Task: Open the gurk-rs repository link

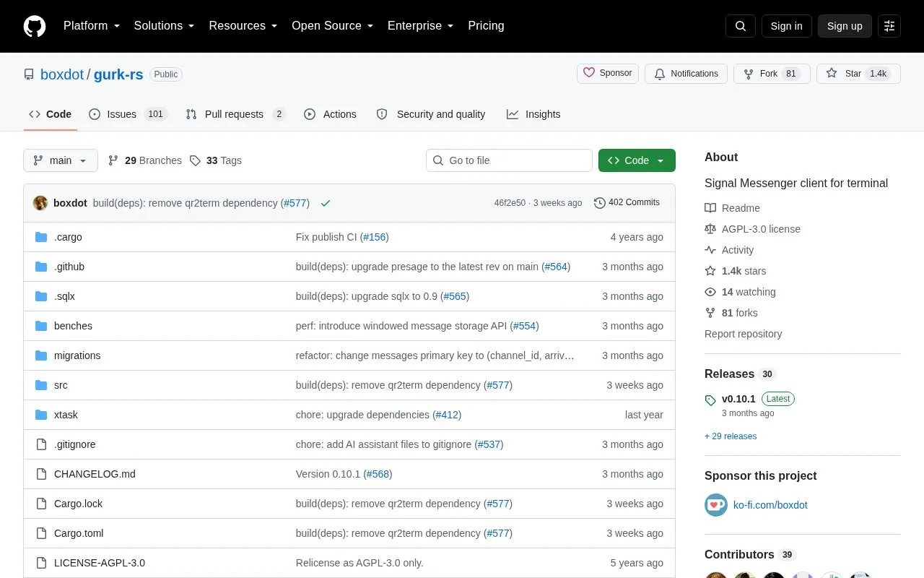Action: click(118, 74)
